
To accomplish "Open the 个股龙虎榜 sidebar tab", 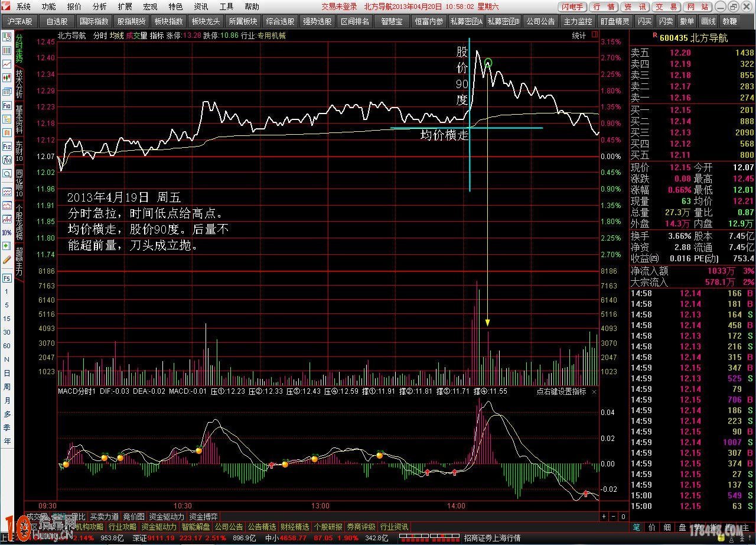I will click(19, 220).
